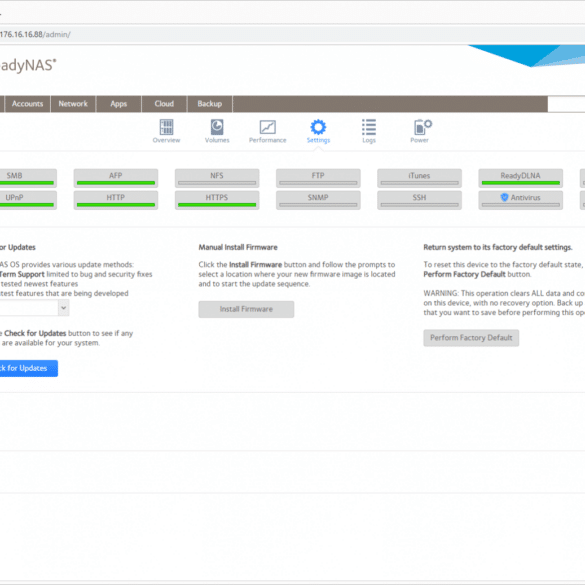
Task: Open the Cloud tab
Action: [164, 104]
